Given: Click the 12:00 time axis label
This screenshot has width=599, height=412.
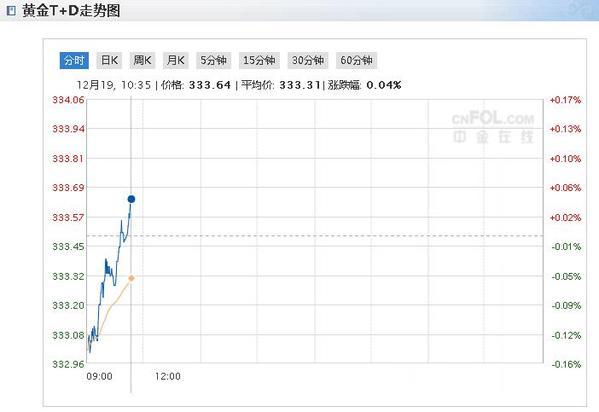Looking at the screenshot, I should point(168,376).
